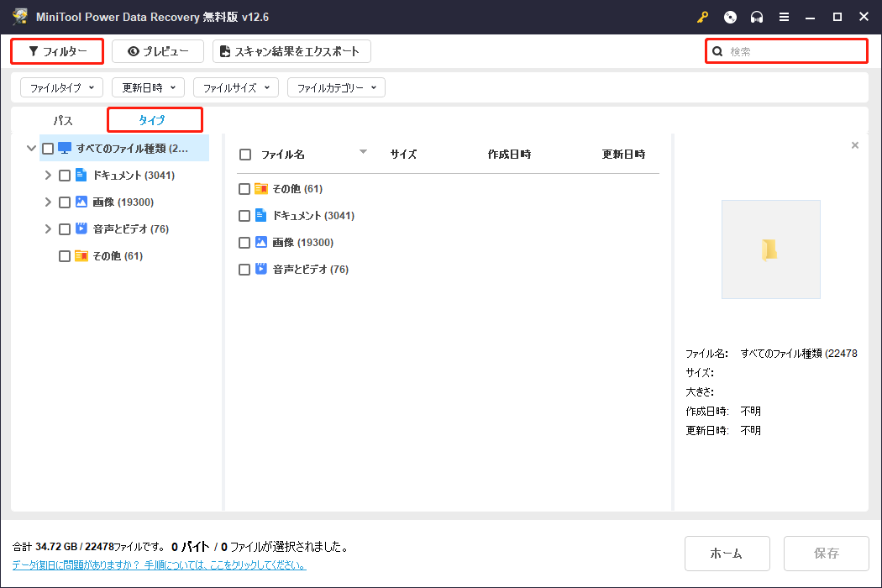Image resolution: width=882 pixels, height=588 pixels.
Task: Expand the 画像 (19300) tree node
Action: point(48,202)
